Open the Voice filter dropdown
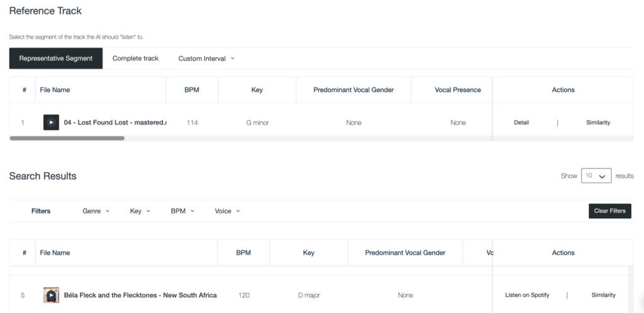The width and height of the screenshot is (644, 313). click(227, 211)
